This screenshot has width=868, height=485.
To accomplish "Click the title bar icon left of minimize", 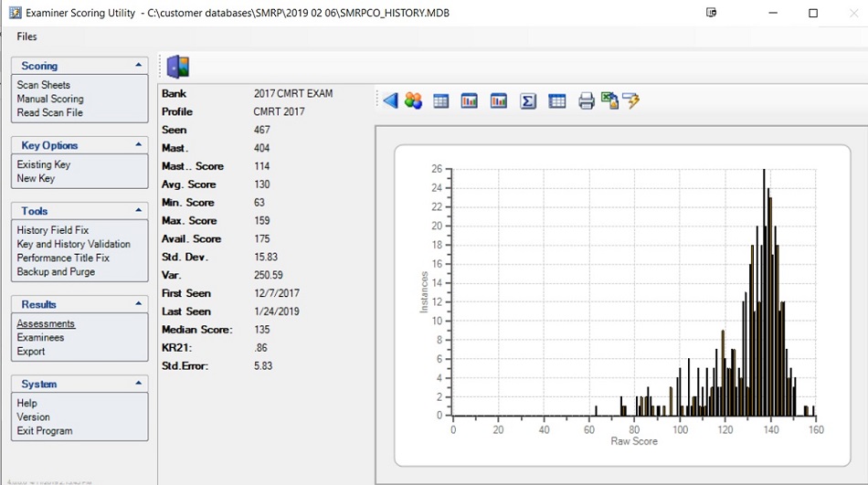I will point(712,12).
